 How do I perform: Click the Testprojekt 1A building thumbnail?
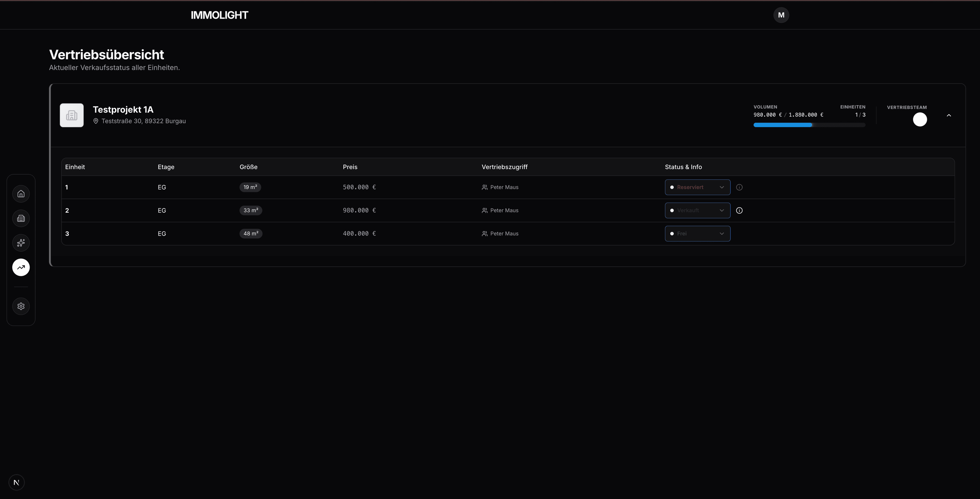(x=71, y=115)
